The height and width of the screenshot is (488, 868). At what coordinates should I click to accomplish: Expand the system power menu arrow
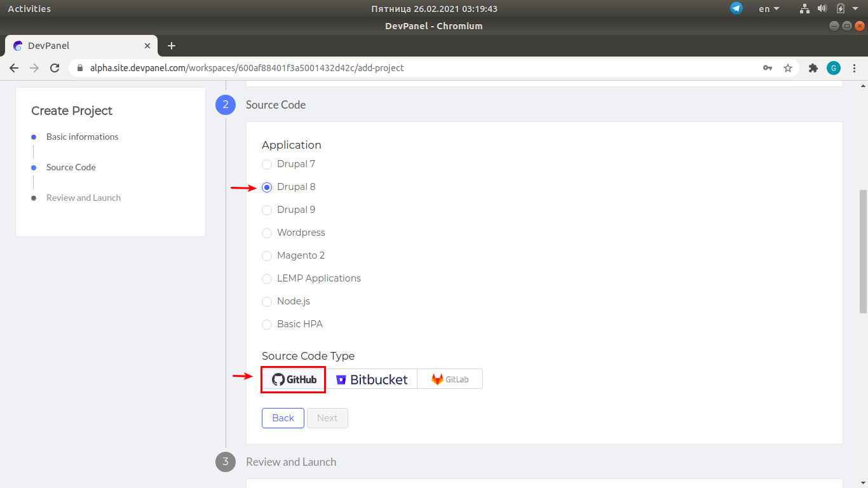point(855,8)
